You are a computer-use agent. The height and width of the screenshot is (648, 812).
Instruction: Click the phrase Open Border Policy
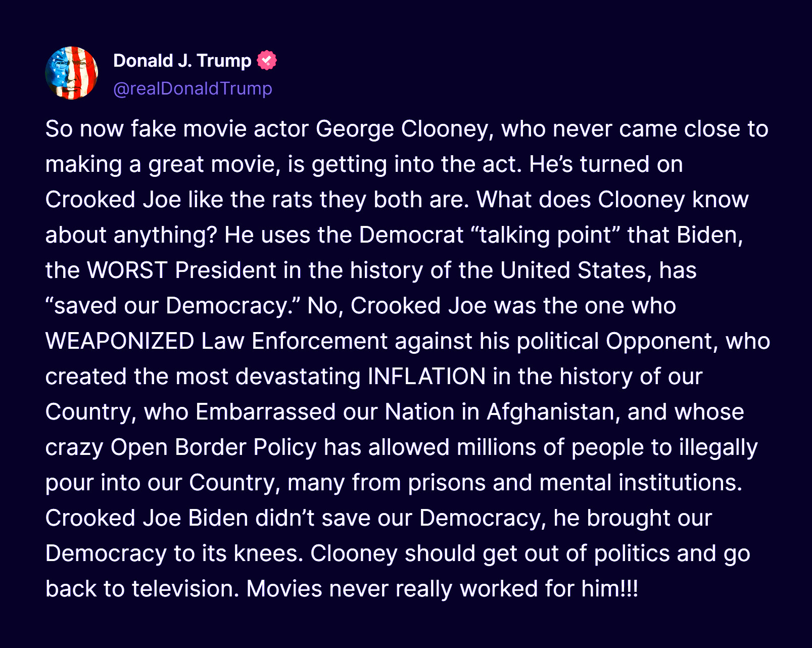point(214,447)
